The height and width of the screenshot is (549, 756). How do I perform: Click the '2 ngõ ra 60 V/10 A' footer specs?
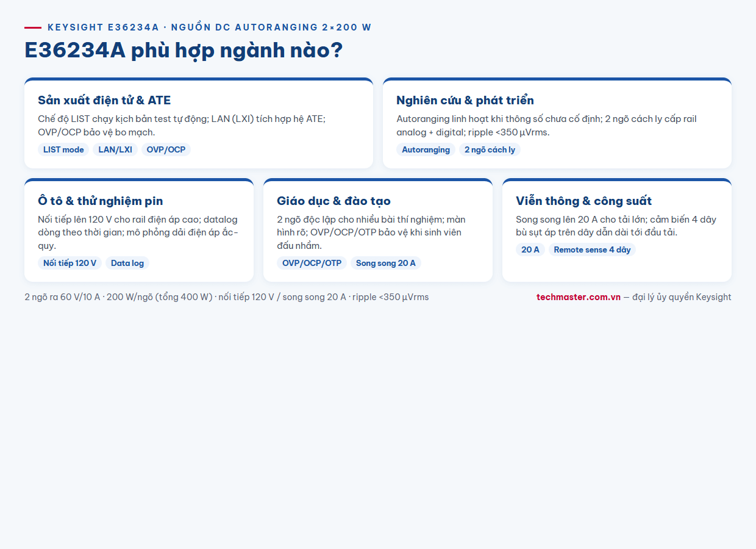pyautogui.click(x=227, y=297)
